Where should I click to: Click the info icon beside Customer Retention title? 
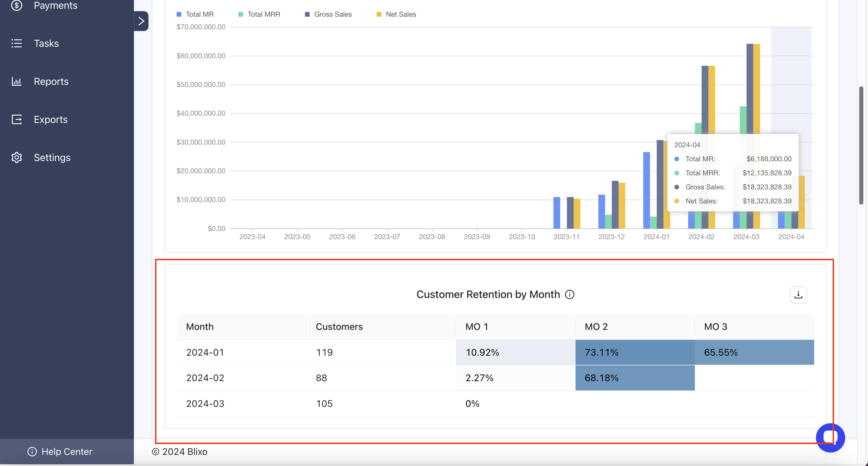tap(569, 294)
